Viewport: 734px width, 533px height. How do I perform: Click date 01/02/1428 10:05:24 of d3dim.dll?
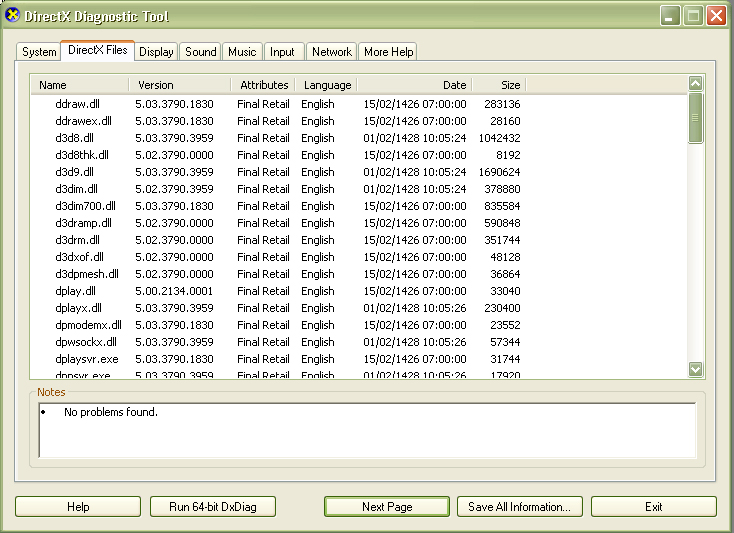click(x=415, y=189)
